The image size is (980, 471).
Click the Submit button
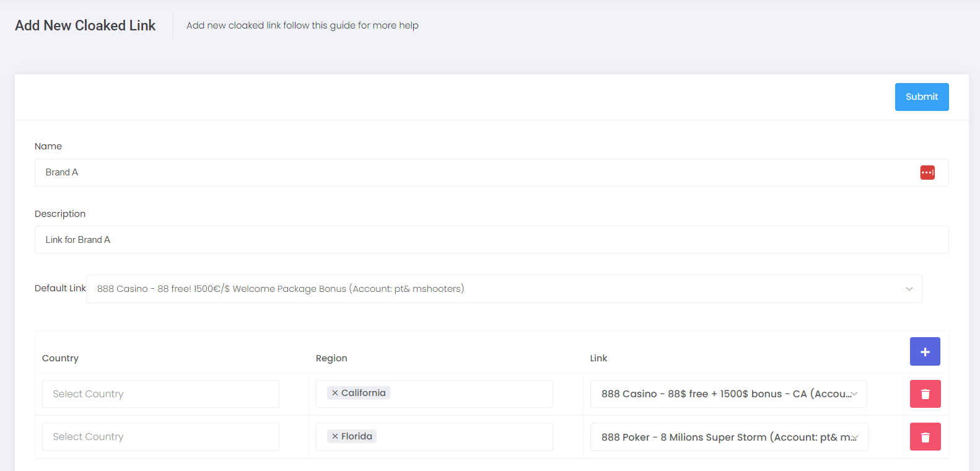(922, 97)
